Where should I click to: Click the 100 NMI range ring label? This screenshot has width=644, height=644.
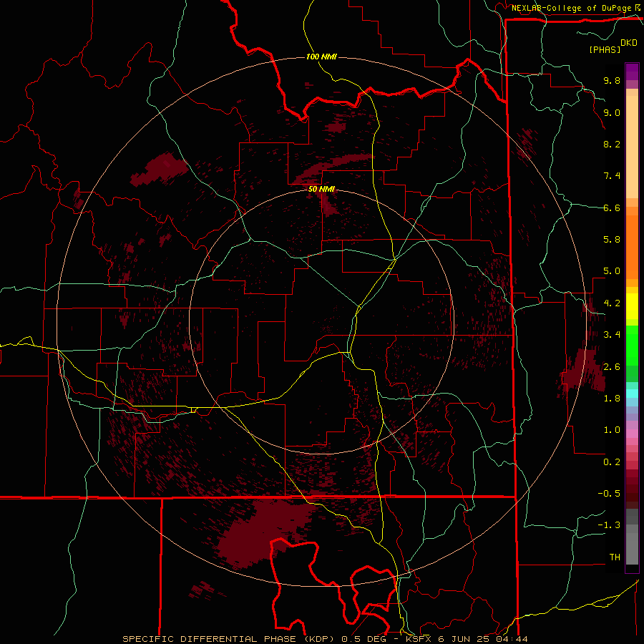pos(321,57)
